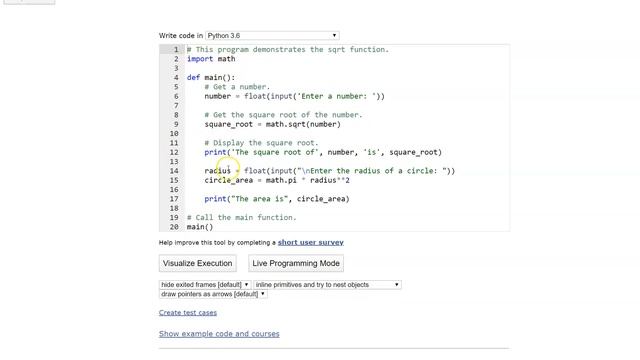The width and height of the screenshot is (640, 360).
Task: Open inline primitives and nest objects dropdown
Action: pyautogui.click(x=327, y=284)
